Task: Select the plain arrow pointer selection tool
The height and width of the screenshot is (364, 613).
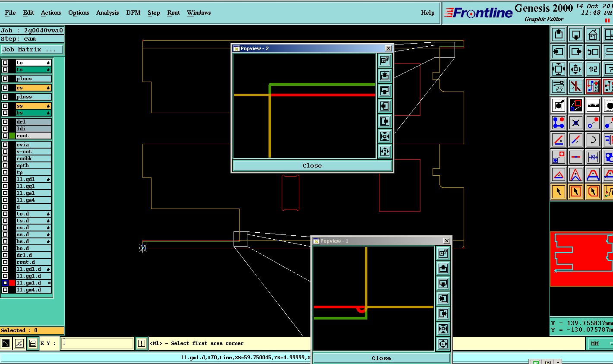Action: [559, 192]
